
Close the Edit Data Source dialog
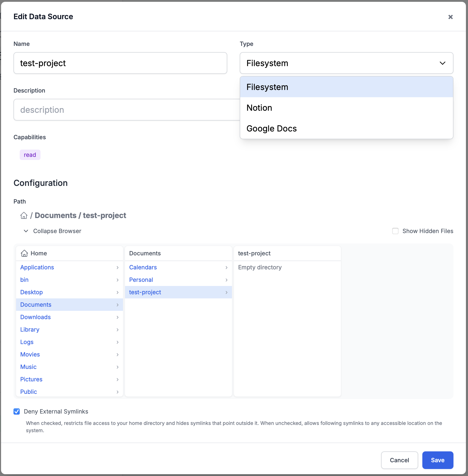(450, 17)
